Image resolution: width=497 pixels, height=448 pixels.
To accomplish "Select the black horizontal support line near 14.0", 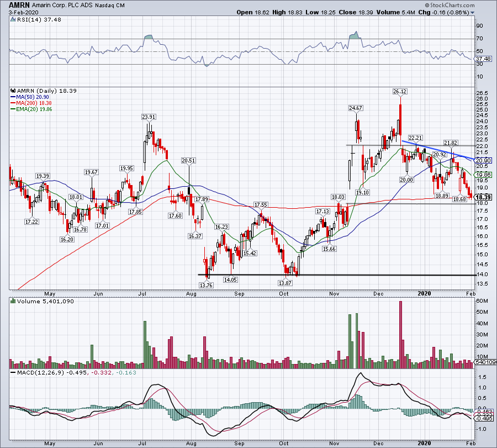I will coord(337,275).
